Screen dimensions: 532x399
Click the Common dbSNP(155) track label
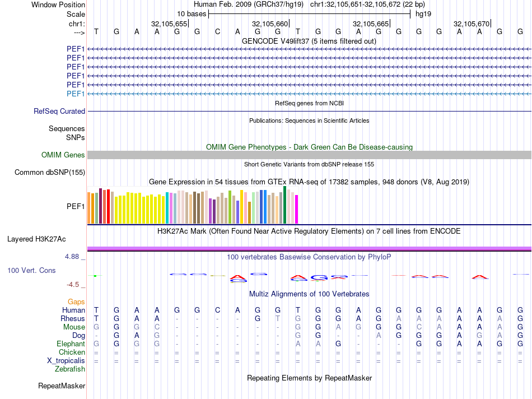[50, 172]
